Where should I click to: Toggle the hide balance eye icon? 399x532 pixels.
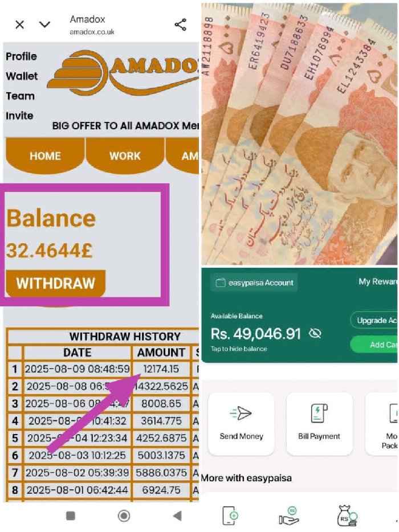click(x=315, y=334)
